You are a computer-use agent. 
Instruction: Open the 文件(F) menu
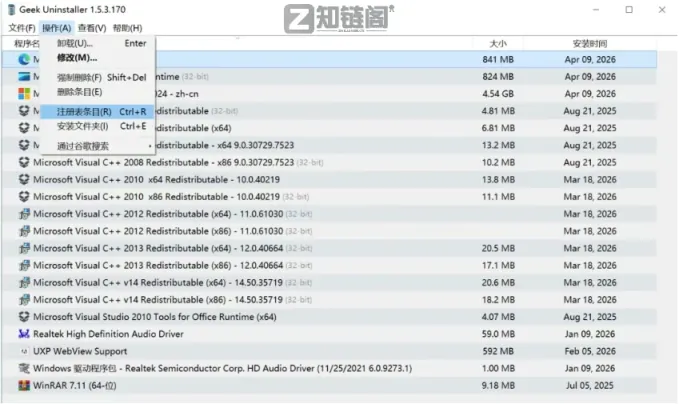tap(22, 28)
